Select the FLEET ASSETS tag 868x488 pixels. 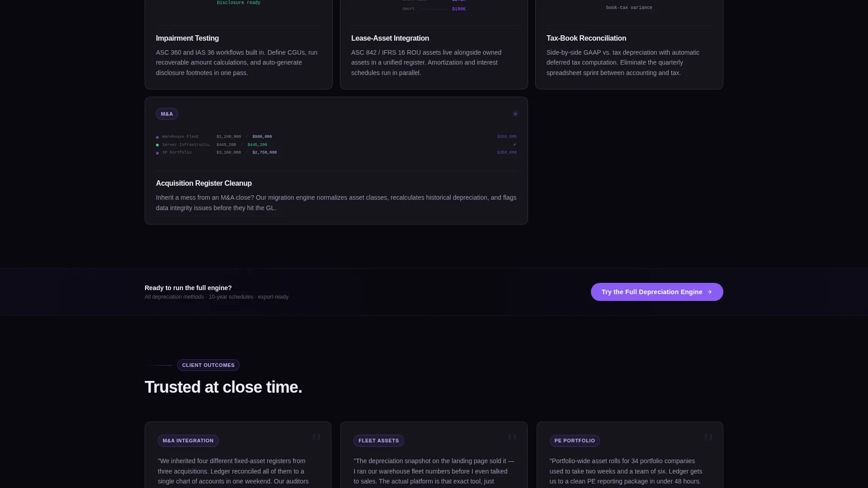[379, 441]
